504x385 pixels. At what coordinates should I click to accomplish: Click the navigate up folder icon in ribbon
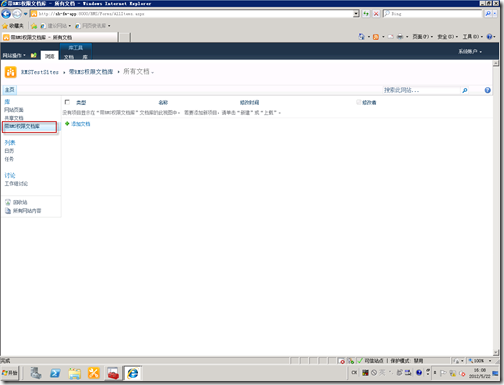click(x=34, y=55)
